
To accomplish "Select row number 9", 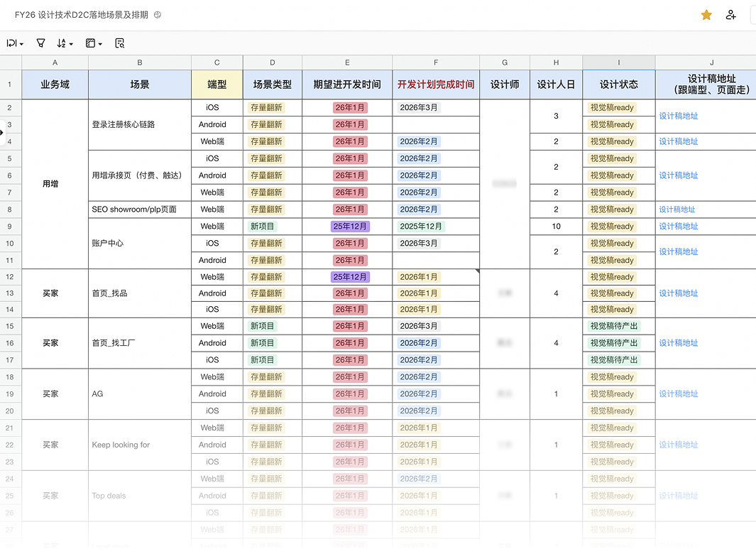I will (x=10, y=227).
